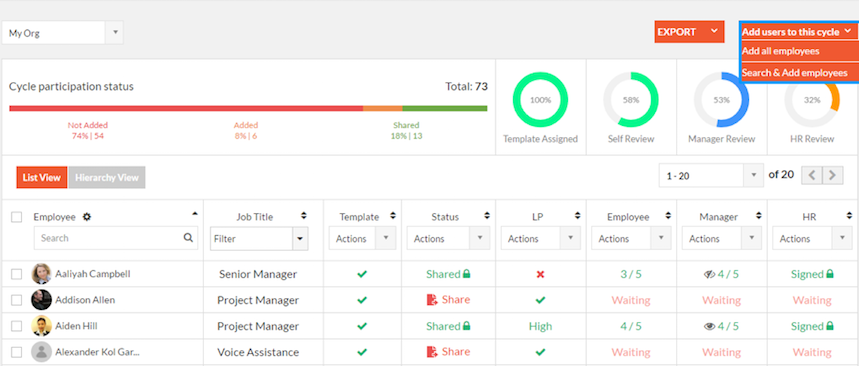Click the green Shared bar segment
This screenshot has width=859, height=366.
coord(445,108)
